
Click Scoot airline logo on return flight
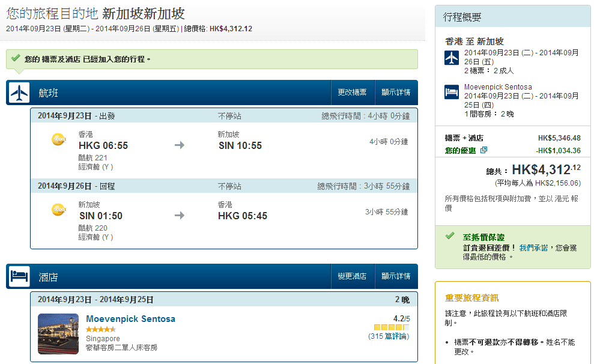[58, 210]
